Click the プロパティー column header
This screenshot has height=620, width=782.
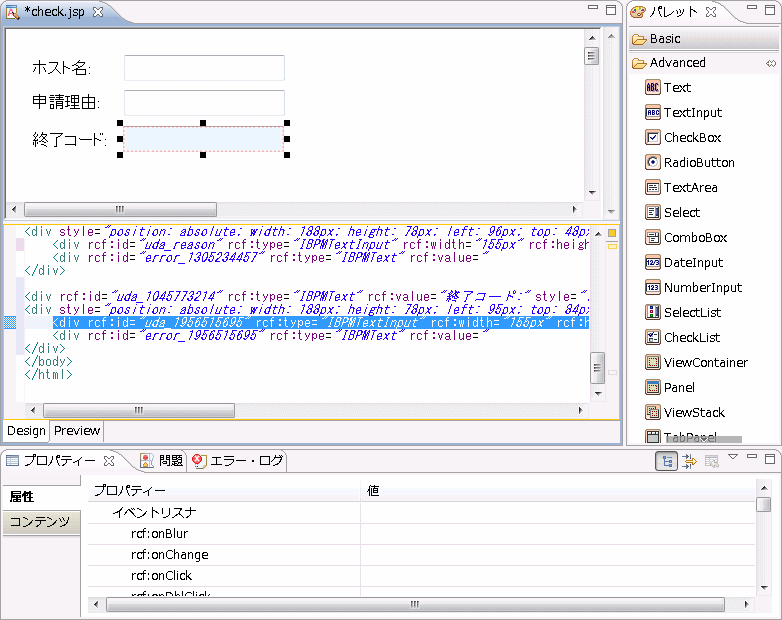(224, 491)
